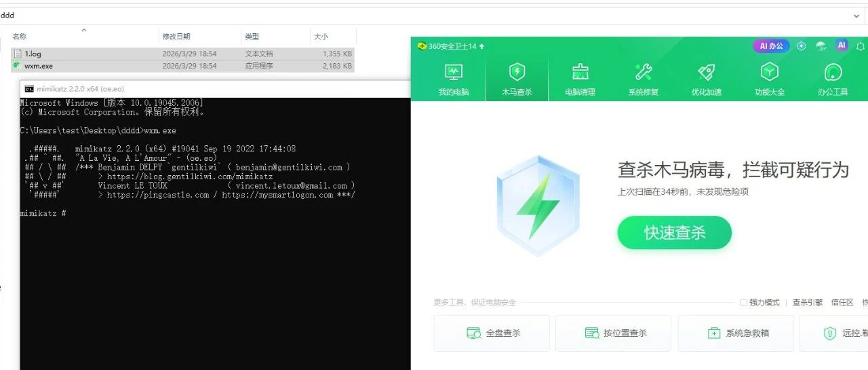Click the mimikatz 2.2.0 x64 title bar

(216, 89)
